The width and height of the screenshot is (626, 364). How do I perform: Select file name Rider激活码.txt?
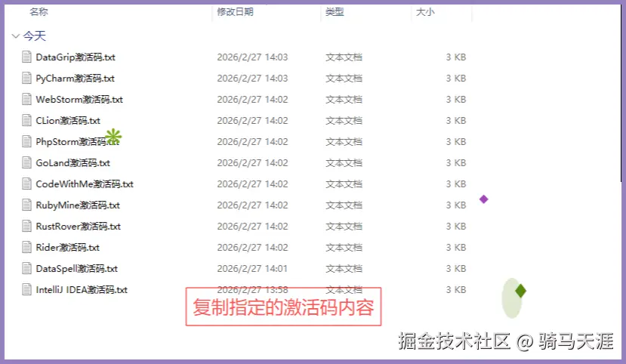tap(67, 248)
